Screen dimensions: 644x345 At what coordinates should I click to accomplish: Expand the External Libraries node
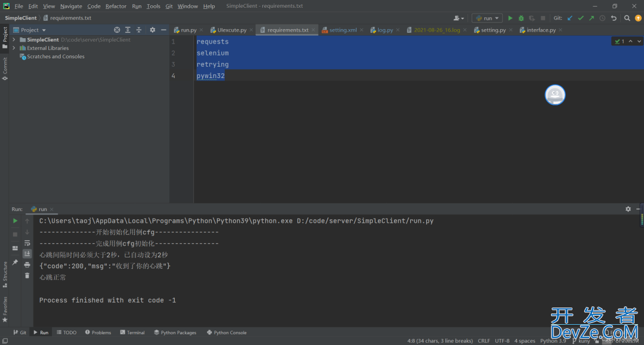click(x=14, y=48)
